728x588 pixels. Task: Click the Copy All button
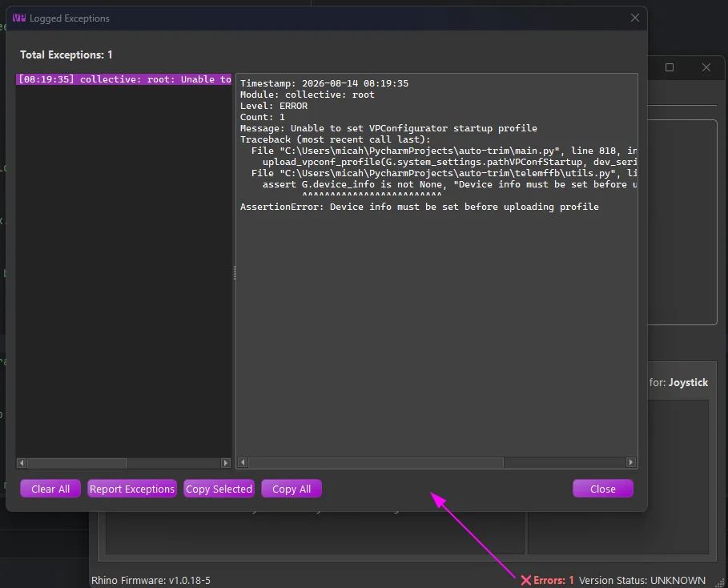291,489
